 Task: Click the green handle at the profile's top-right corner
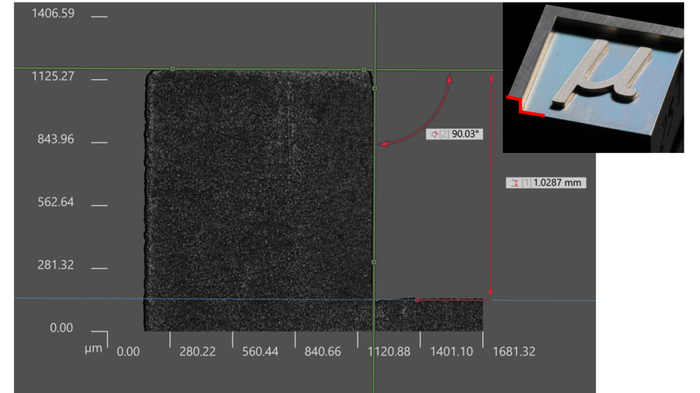[x=364, y=70]
